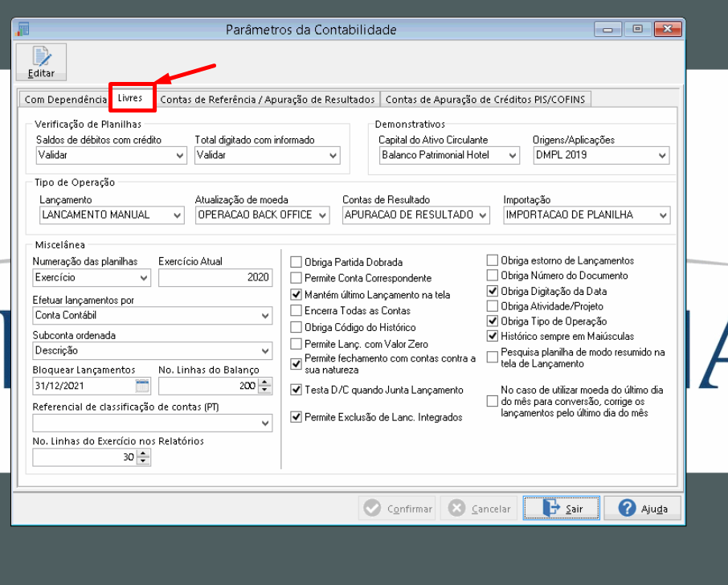728x585 pixels.
Task: Maximize the Parâmetros da Contabilidade window
Action: click(x=637, y=29)
